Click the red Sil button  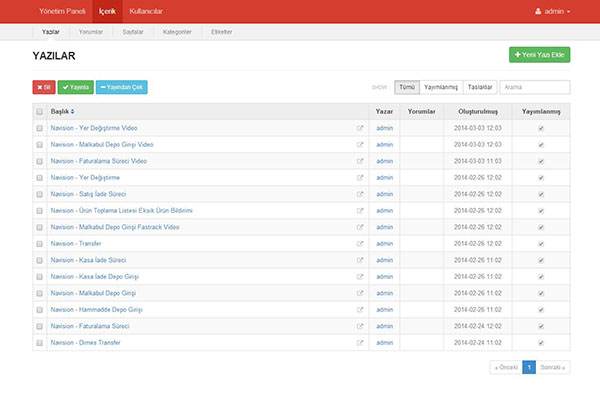[x=44, y=87]
